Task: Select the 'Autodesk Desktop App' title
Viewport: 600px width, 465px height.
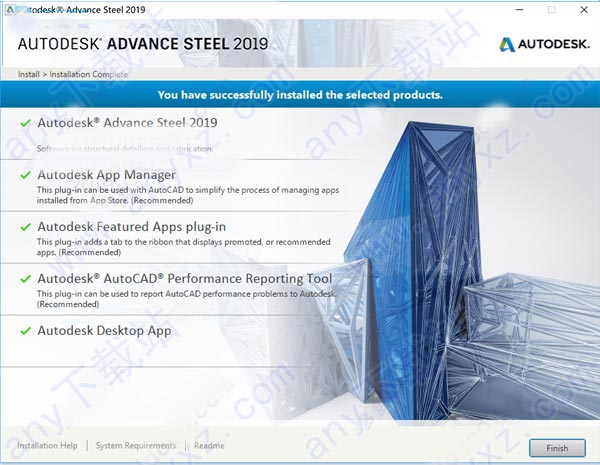Action: (x=104, y=331)
